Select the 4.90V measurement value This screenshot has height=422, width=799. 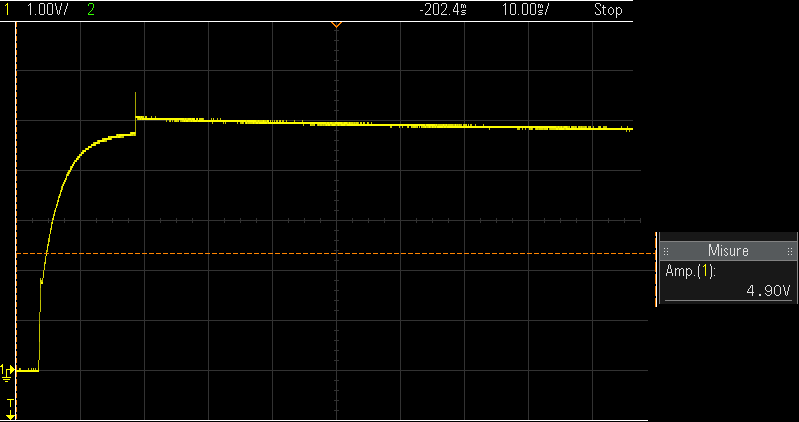pos(768,291)
